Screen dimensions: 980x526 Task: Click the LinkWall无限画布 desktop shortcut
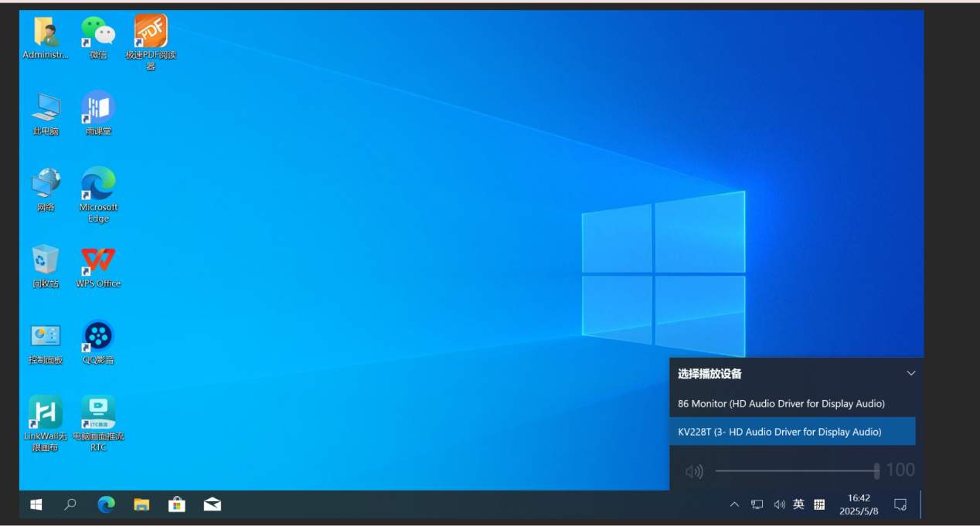(46, 412)
